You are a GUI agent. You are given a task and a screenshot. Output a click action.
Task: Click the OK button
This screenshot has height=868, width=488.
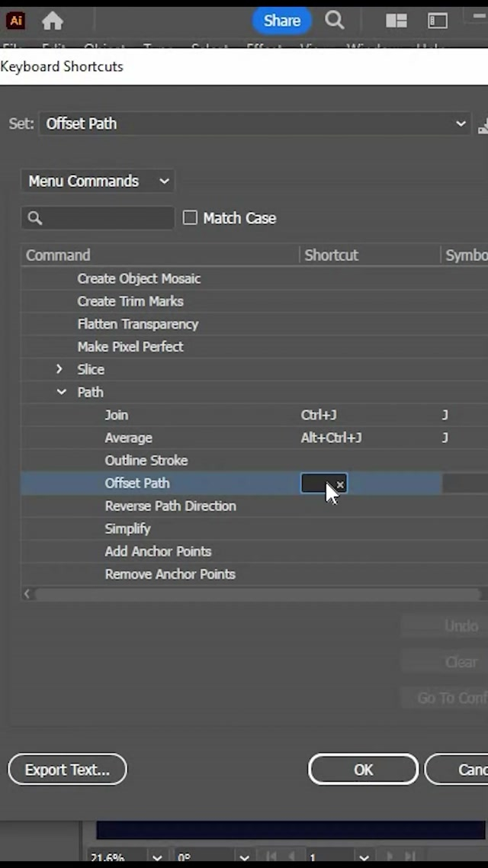tap(363, 770)
